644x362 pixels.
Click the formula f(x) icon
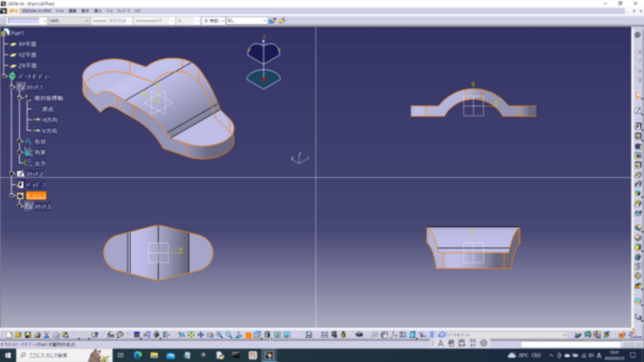point(110,335)
